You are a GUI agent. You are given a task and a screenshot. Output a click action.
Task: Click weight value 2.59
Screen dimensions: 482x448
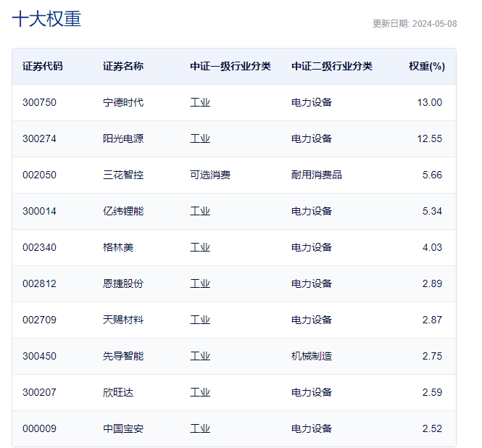pos(432,393)
